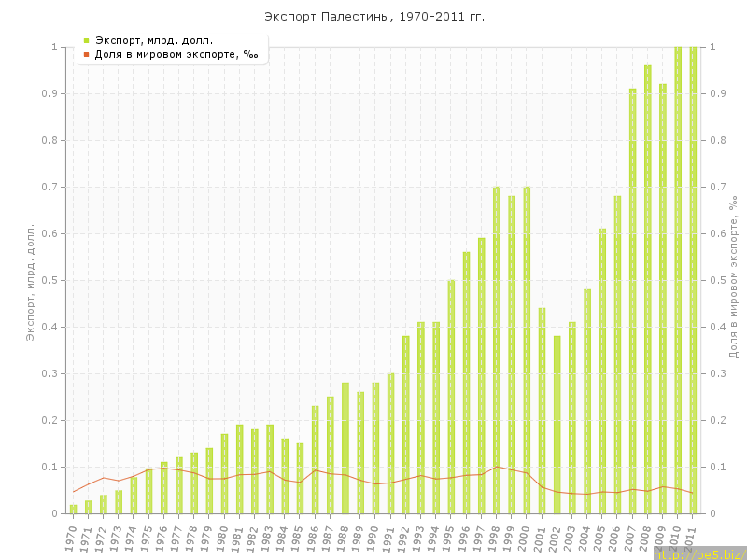This screenshot has height=560, width=747.
Task: Click the 1992 year label on x-axis
Action: pos(403,537)
